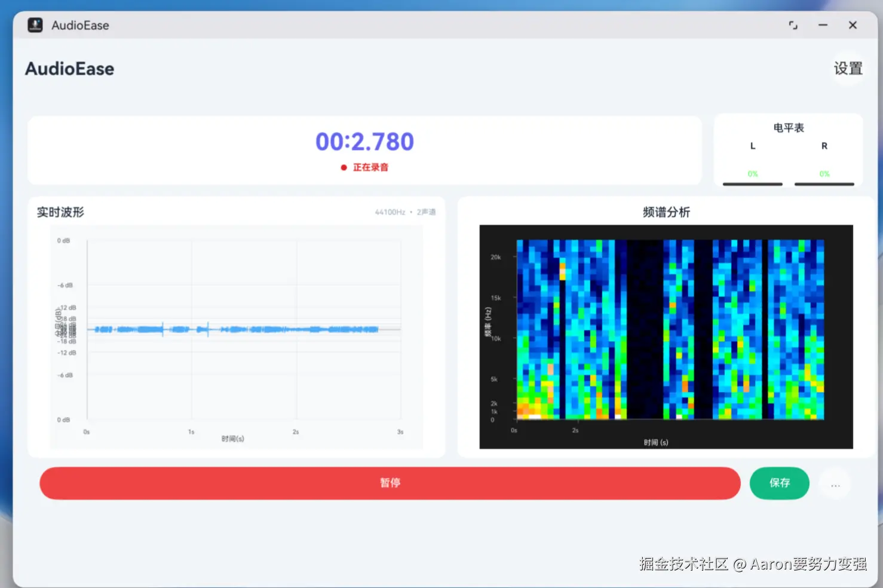Click the recording timer 00:2.780
This screenshot has width=883, height=588.
(x=364, y=142)
